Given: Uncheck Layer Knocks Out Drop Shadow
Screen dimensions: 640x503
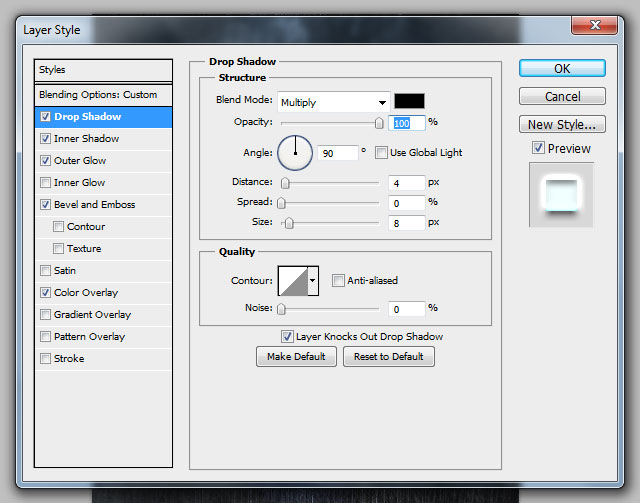Looking at the screenshot, I should [287, 337].
